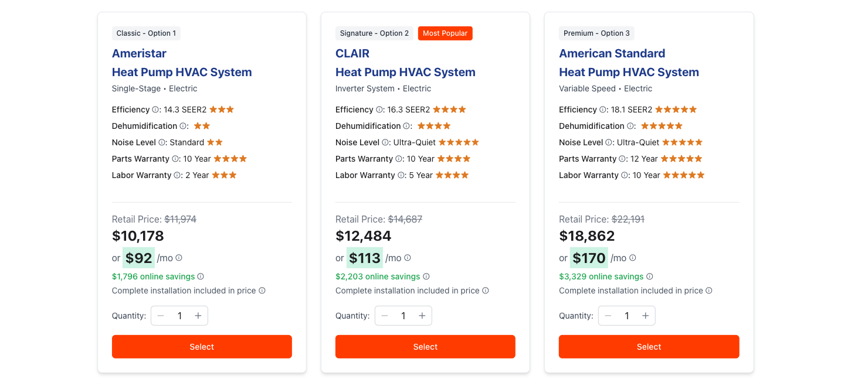Decrease quantity on the CLAIR card
The width and height of the screenshot is (868, 386).
point(385,315)
